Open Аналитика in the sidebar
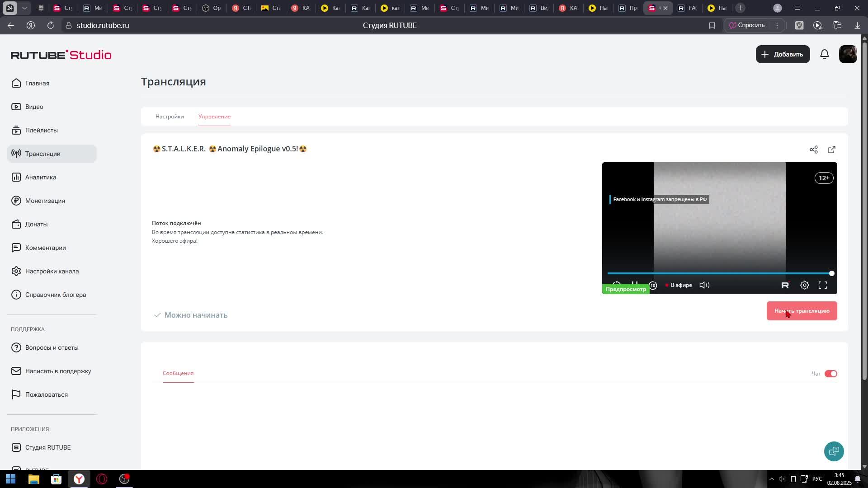Screen dimensions: 868x488 click(x=41, y=177)
